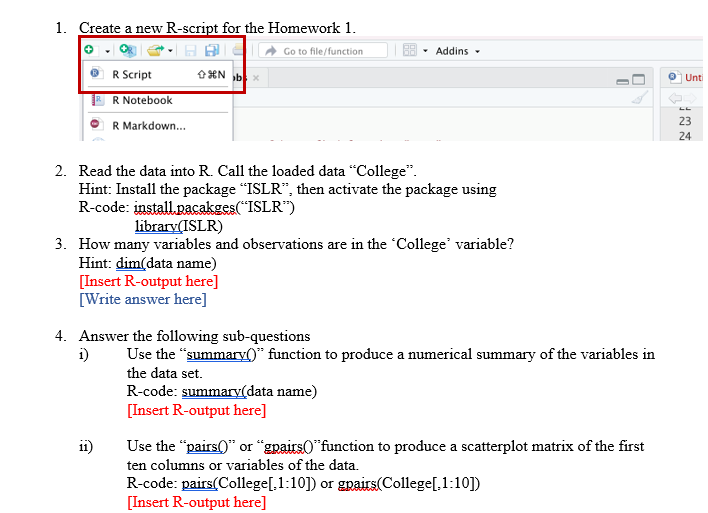Select 'R Script' from the new file menu

click(158, 75)
